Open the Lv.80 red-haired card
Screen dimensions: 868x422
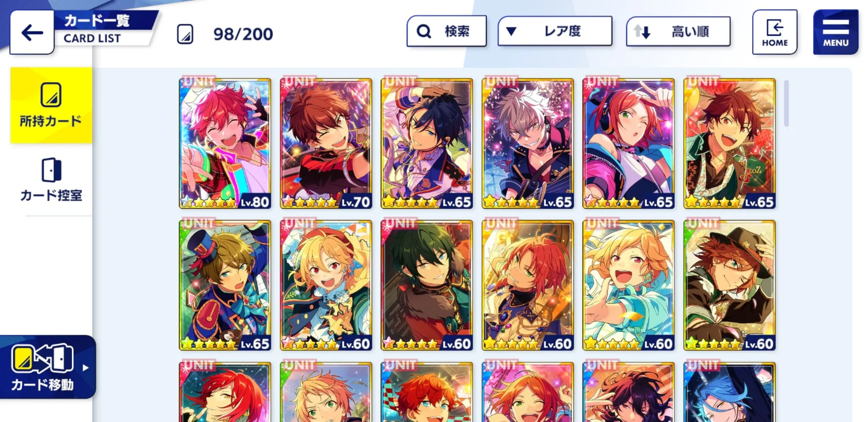(x=225, y=143)
